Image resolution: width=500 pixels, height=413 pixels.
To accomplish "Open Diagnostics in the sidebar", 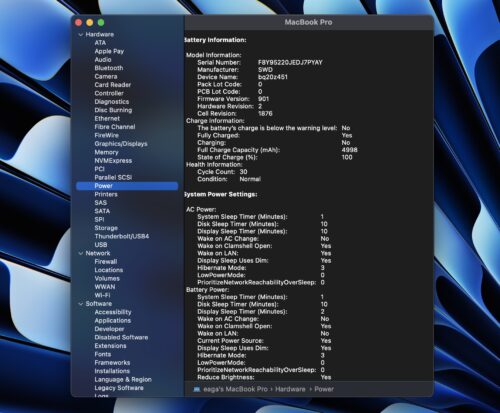I will (111, 102).
